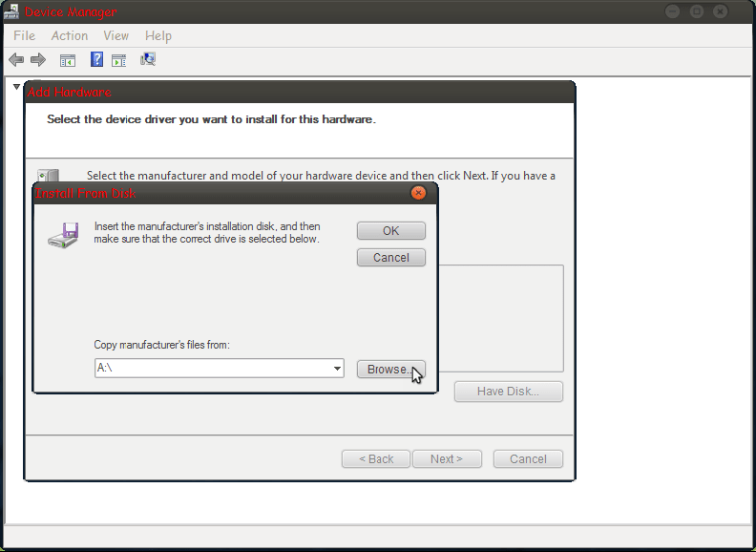Open the Action menu
The width and height of the screenshot is (756, 552).
point(70,35)
